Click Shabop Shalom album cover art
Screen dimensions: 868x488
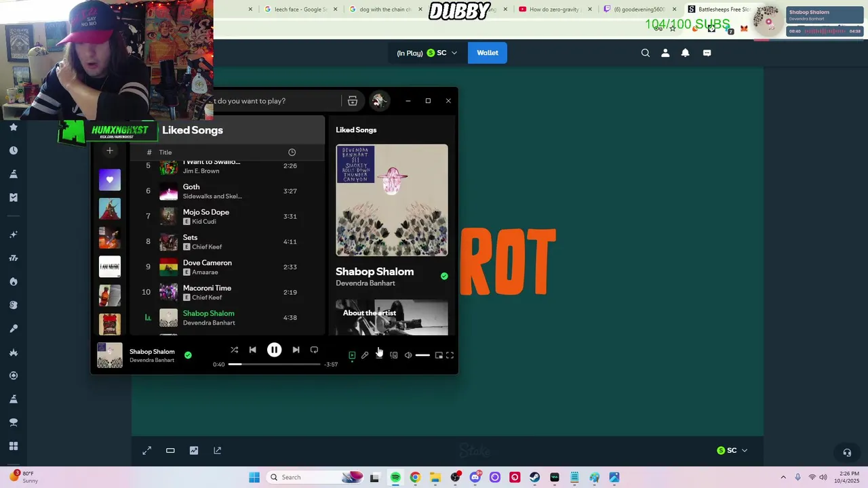tap(392, 200)
